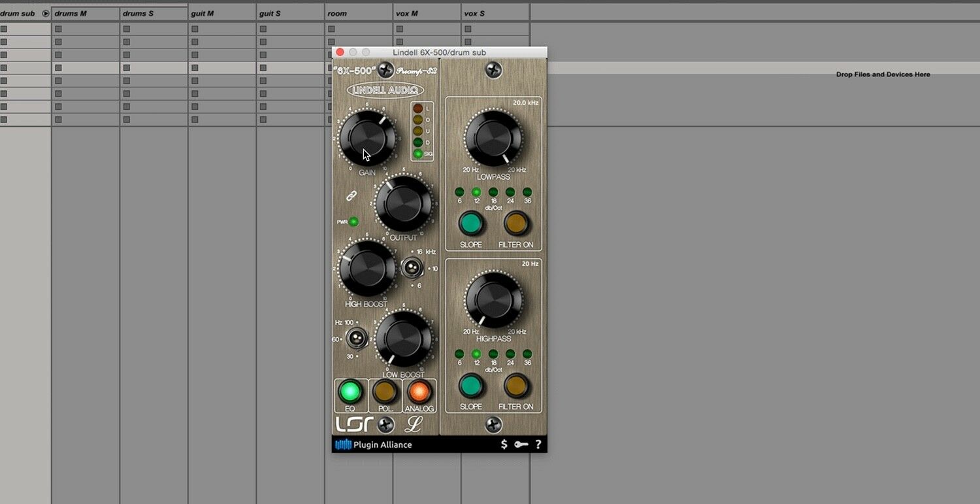The width and height of the screenshot is (980, 504).
Task: Toggle the gain/output link chain icon
Action: 351,195
